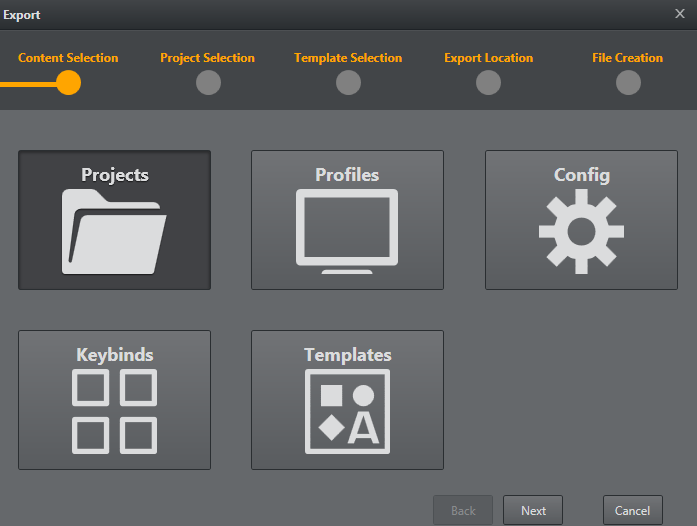The height and width of the screenshot is (526, 697).
Task: Jump to the Project Selection step label
Action: 207,58
